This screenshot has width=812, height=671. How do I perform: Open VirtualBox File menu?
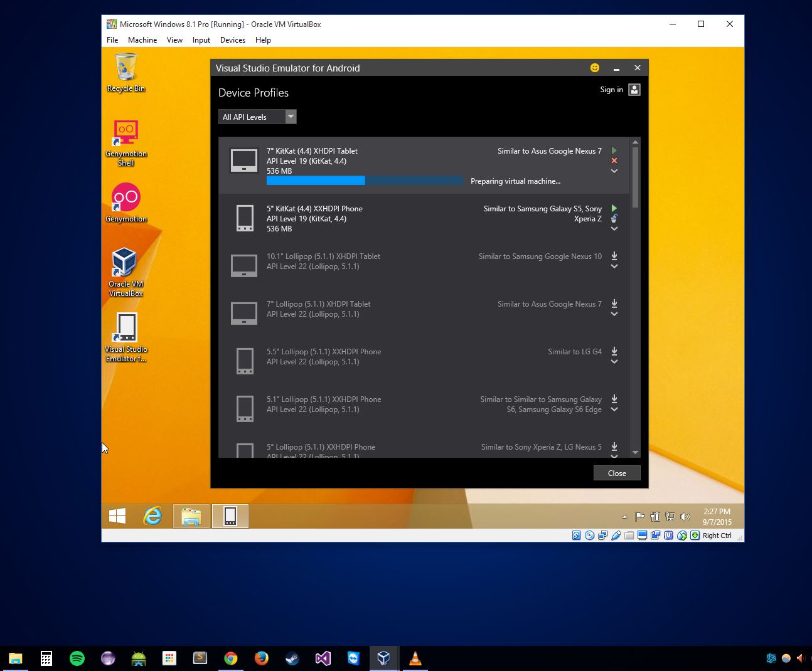[x=112, y=40]
